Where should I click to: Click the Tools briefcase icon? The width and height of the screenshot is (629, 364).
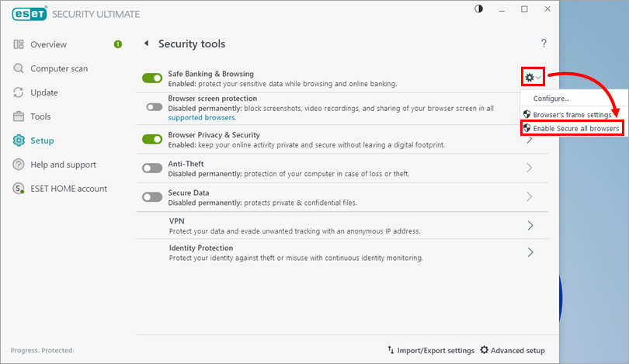click(x=19, y=116)
